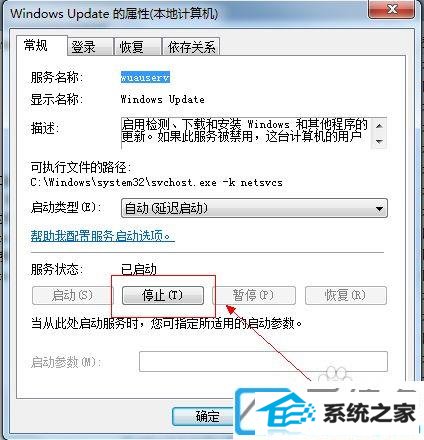Close the Windows Update properties dialog
The image size is (424, 440).
[x=392, y=9]
